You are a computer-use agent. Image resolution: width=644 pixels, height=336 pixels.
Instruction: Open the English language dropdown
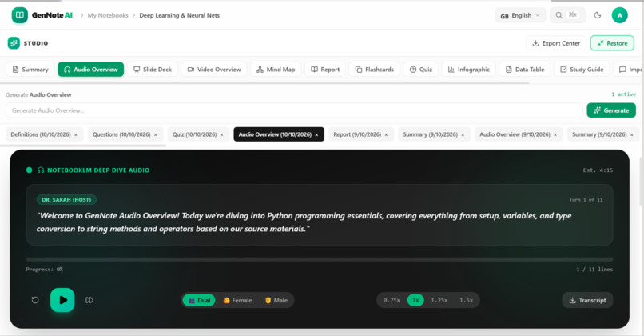(x=520, y=15)
